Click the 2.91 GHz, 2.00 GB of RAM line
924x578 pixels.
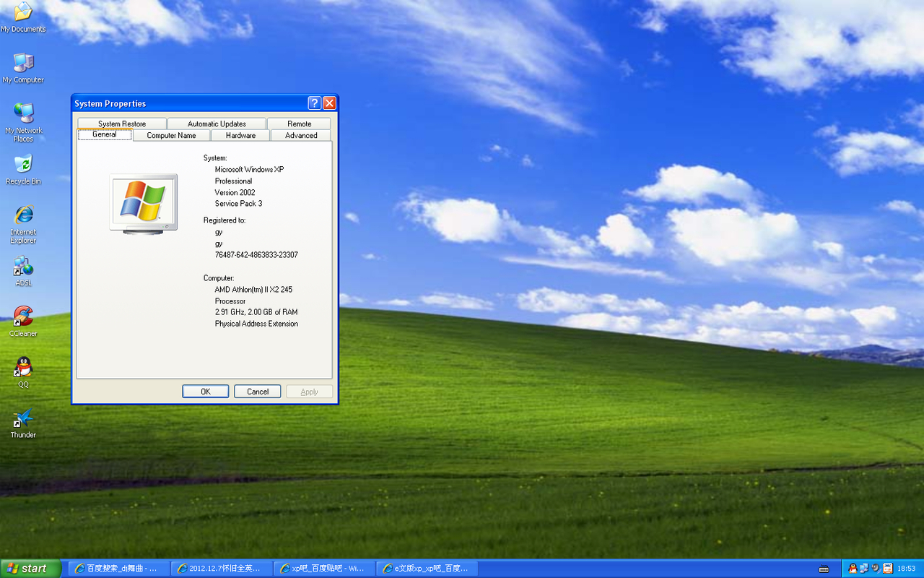coord(256,312)
